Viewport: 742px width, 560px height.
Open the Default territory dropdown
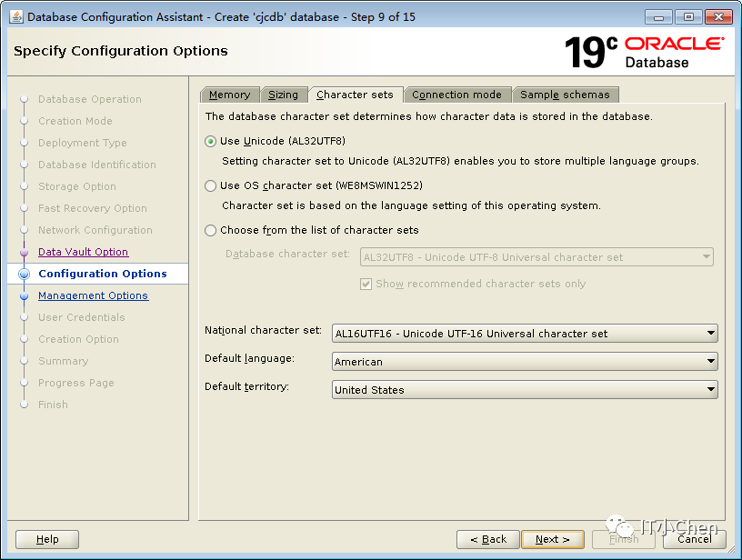coord(525,390)
